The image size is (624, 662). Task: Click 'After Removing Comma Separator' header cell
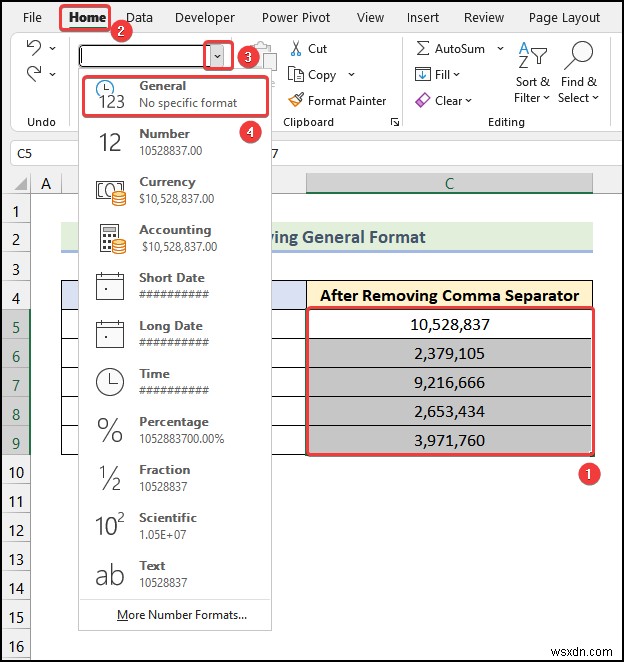pyautogui.click(x=450, y=295)
